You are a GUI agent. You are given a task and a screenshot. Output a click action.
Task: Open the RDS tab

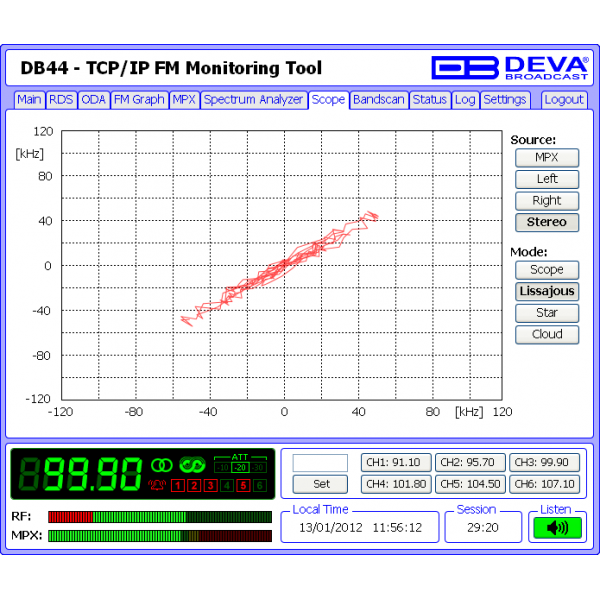[x=61, y=100]
